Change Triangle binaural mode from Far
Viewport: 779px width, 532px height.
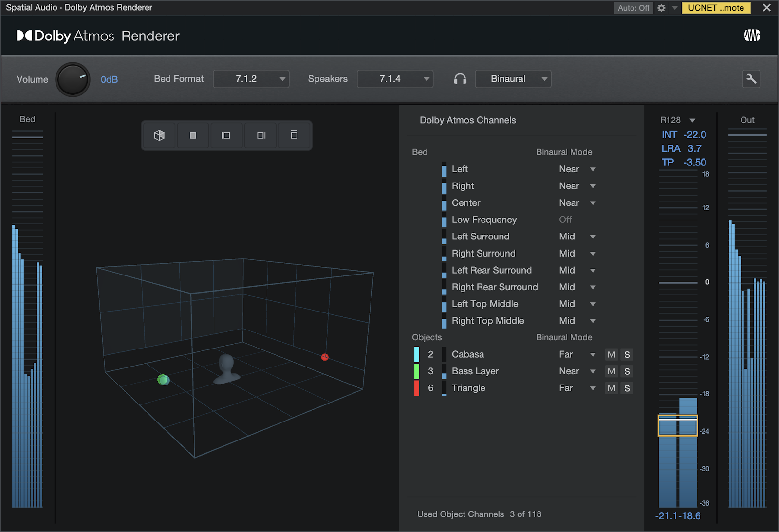tap(577, 388)
